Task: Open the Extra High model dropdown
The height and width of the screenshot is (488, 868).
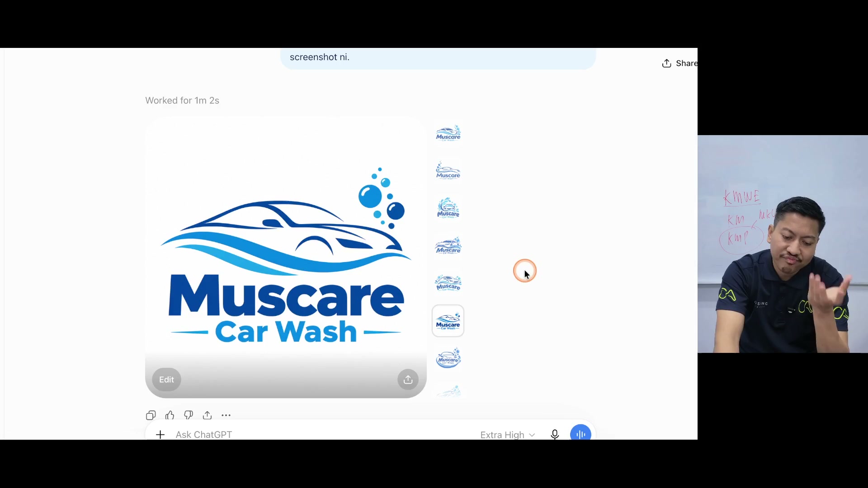Action: (x=508, y=435)
